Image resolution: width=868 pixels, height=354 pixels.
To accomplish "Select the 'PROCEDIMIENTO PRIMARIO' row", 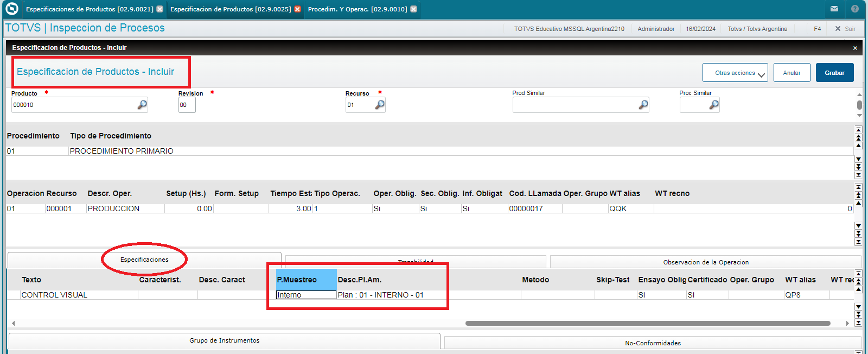I will (431, 151).
